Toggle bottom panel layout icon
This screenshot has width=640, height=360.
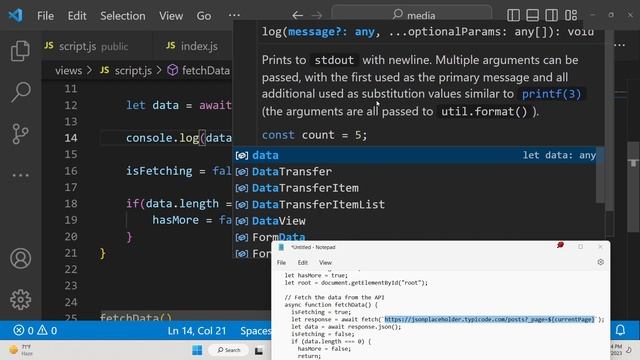pyautogui.click(x=532, y=16)
